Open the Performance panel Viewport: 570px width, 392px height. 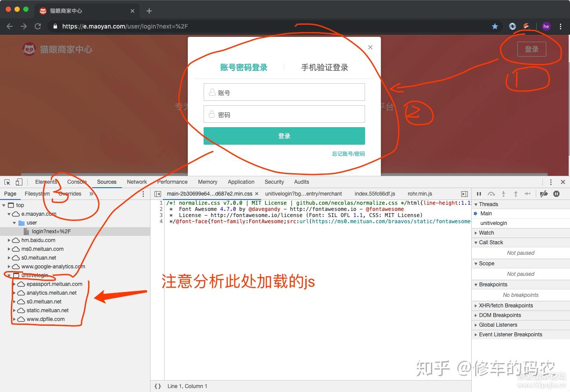point(172,182)
